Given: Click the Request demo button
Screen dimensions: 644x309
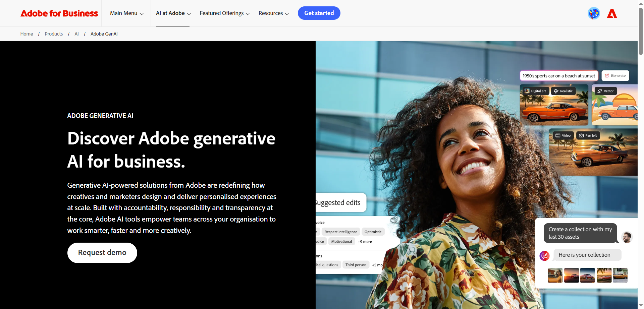Looking at the screenshot, I should pyautogui.click(x=102, y=253).
